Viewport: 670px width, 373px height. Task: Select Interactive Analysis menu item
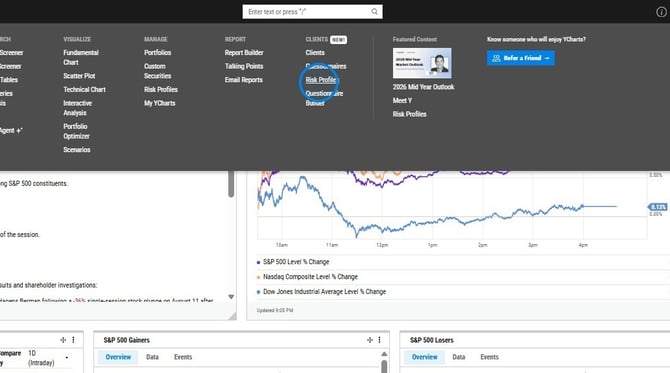pos(77,108)
